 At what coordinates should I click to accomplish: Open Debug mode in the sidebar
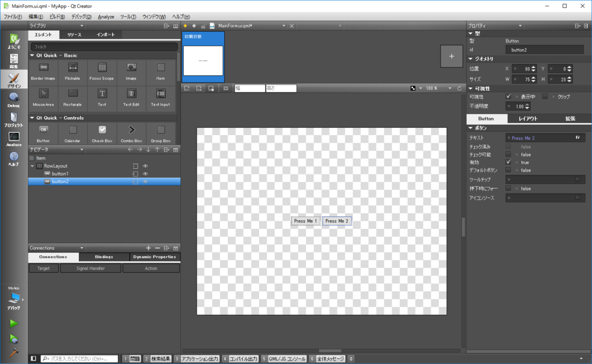point(14,99)
